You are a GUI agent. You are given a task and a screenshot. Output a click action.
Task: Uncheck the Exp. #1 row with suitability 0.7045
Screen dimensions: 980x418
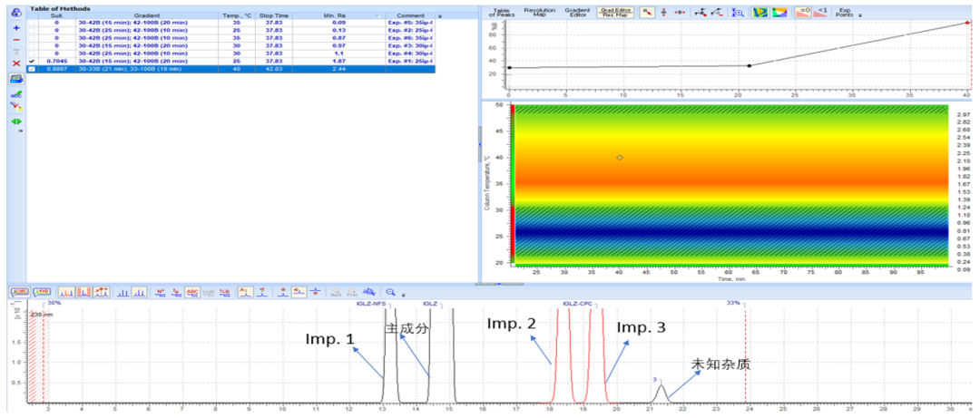pyautogui.click(x=31, y=62)
